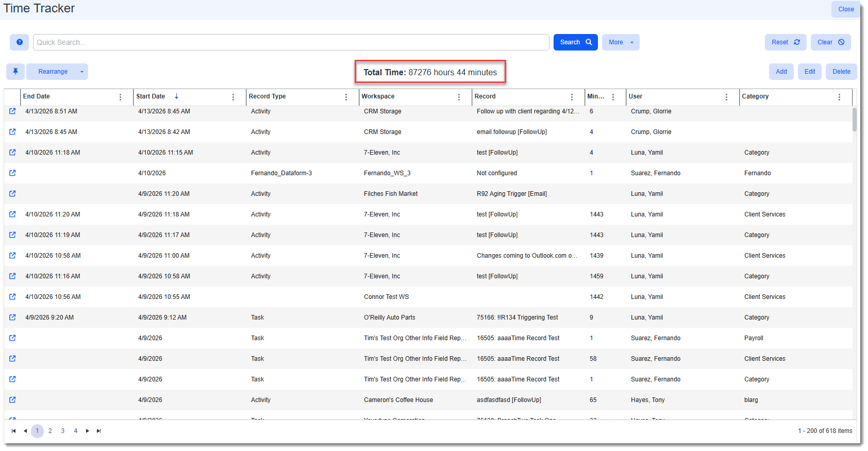
Task: Click the vertical scrollbar of the grid
Action: tap(855, 262)
